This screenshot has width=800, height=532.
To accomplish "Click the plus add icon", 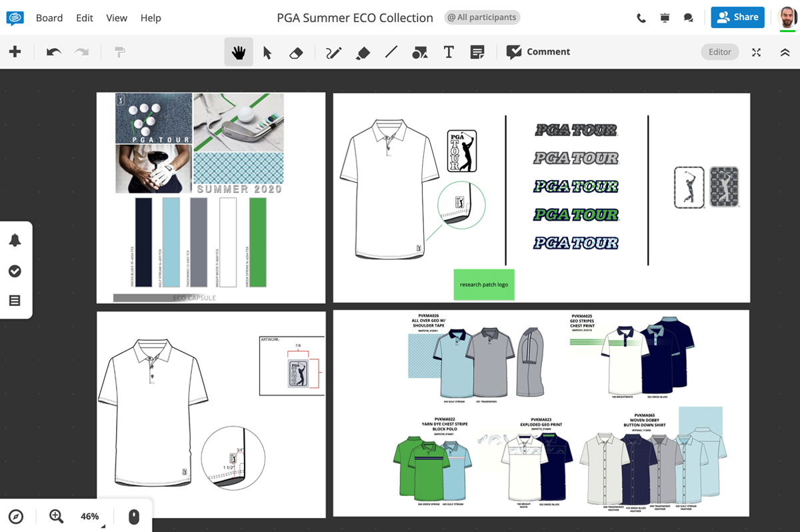I will point(15,51).
